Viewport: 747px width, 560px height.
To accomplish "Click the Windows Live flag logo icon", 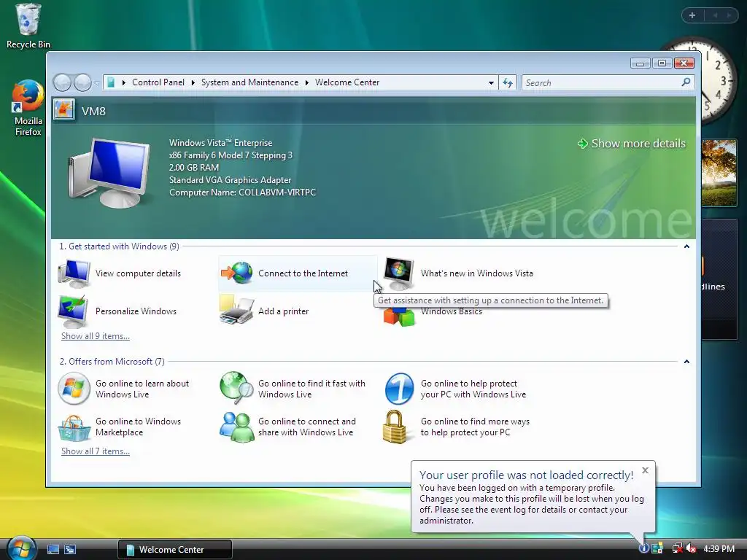I will 74,389.
